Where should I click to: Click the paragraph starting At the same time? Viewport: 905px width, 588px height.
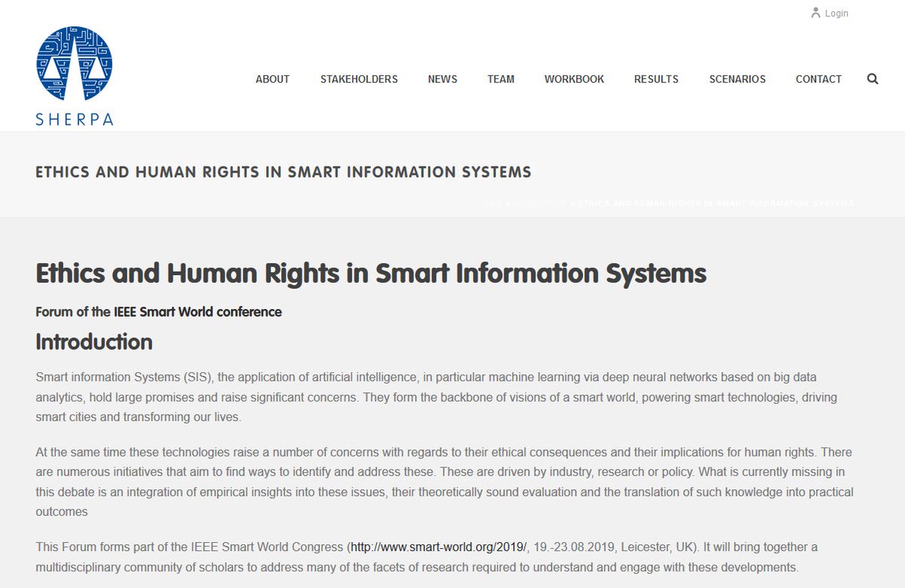click(444, 482)
